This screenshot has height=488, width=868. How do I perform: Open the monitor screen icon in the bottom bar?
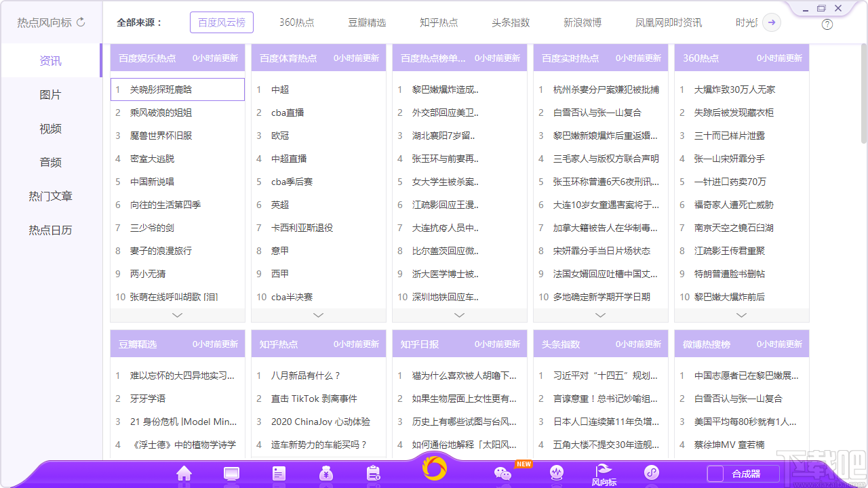click(231, 473)
